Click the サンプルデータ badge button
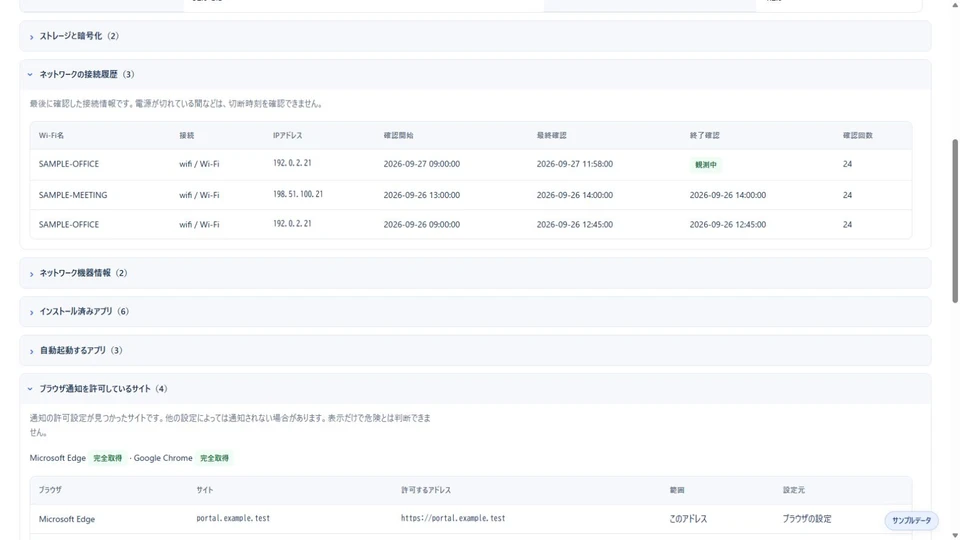The height and width of the screenshot is (540, 960). click(911, 520)
